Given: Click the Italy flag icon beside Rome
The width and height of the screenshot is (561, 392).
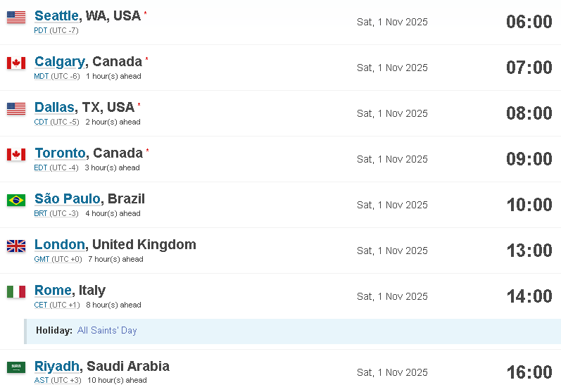Looking at the screenshot, I should click(16, 292).
